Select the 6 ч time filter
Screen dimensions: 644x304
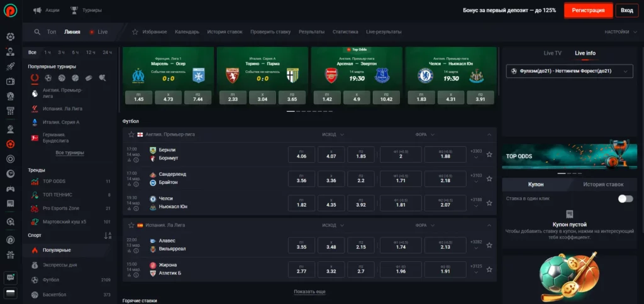click(75, 53)
